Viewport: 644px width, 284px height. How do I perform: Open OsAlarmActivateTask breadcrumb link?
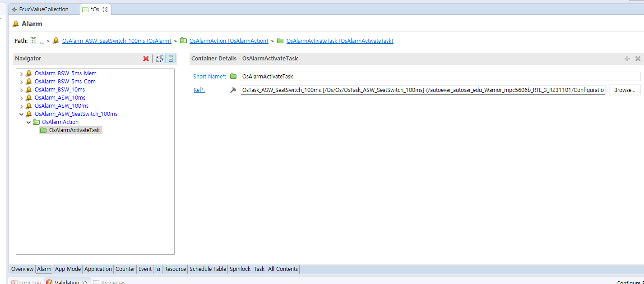pyautogui.click(x=340, y=41)
